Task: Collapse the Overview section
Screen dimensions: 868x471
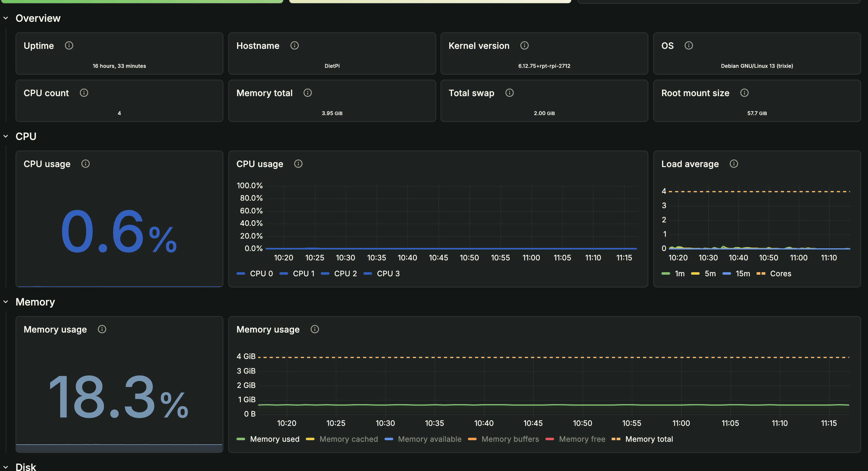Action: tap(5, 18)
